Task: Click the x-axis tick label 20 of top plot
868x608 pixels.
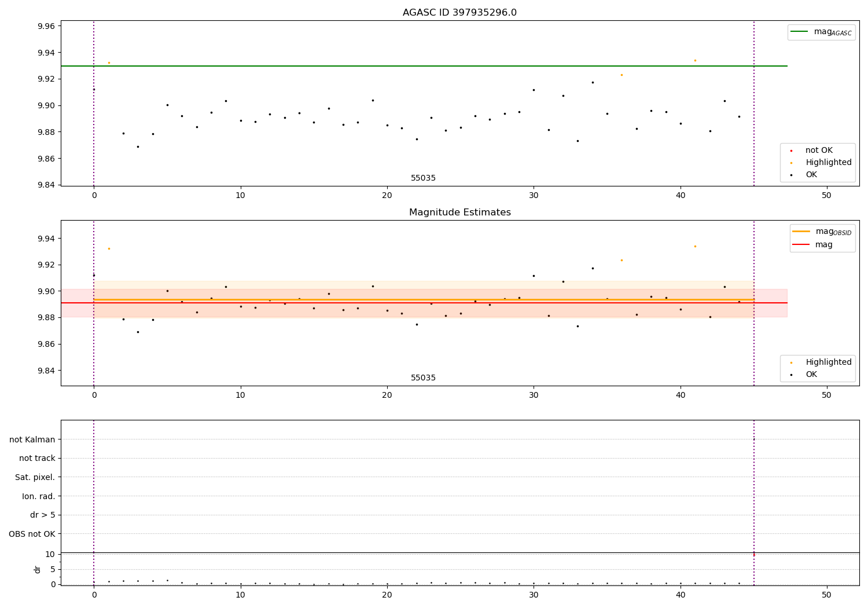Action: [387, 196]
